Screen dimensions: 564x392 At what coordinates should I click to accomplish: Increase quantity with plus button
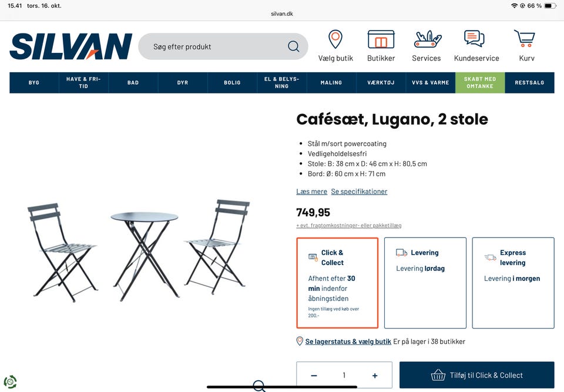tap(375, 376)
